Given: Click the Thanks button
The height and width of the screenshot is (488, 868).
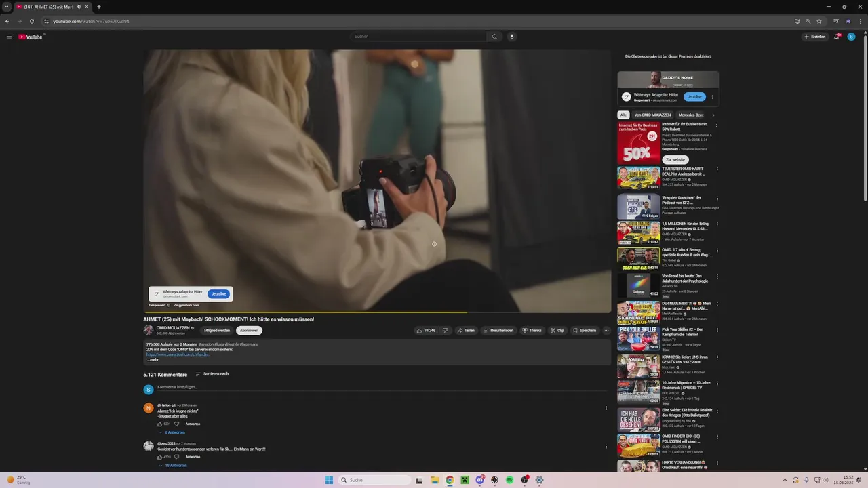Looking at the screenshot, I should 532,331.
